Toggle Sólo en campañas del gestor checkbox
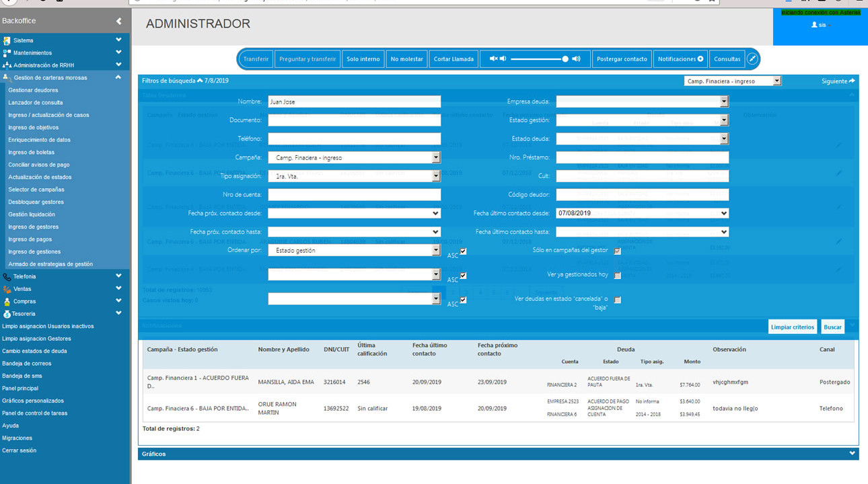Screen dimensions: 868x484 (x=618, y=251)
